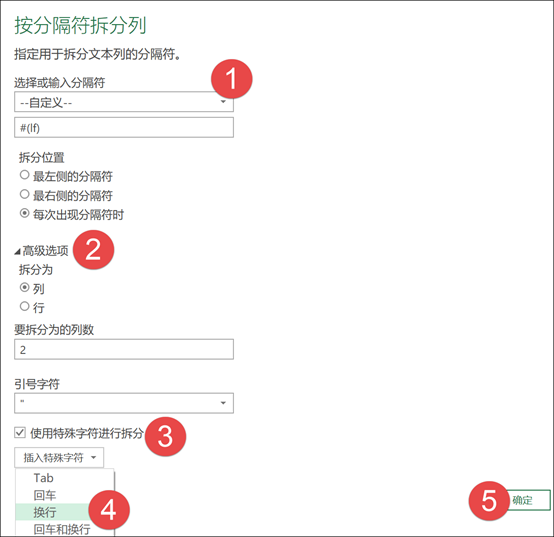Click the 要拆分为的列数 number field
554x537 pixels.
click(124, 349)
